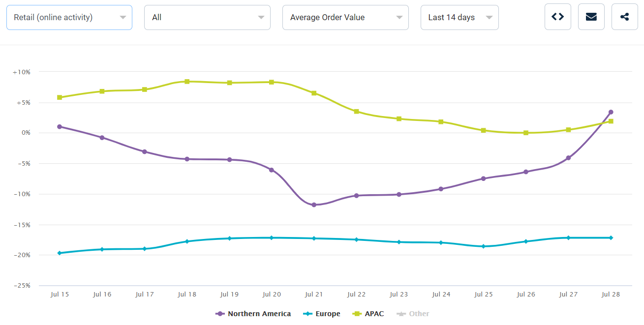Toggle Europe series in legend

pyautogui.click(x=322, y=314)
